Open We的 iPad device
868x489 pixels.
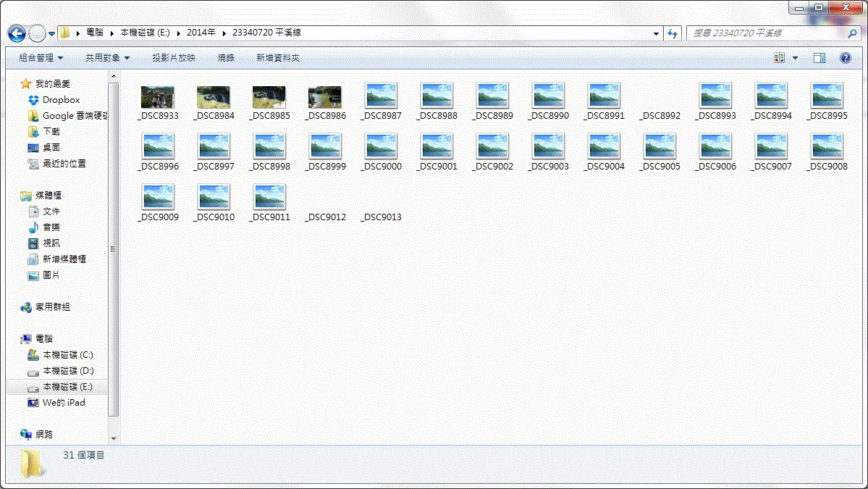57,403
